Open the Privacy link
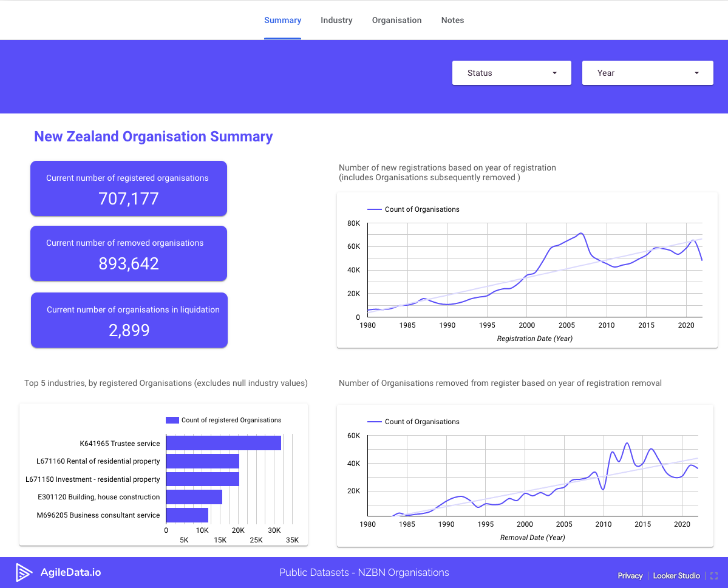The width and height of the screenshot is (728, 588). point(630,575)
